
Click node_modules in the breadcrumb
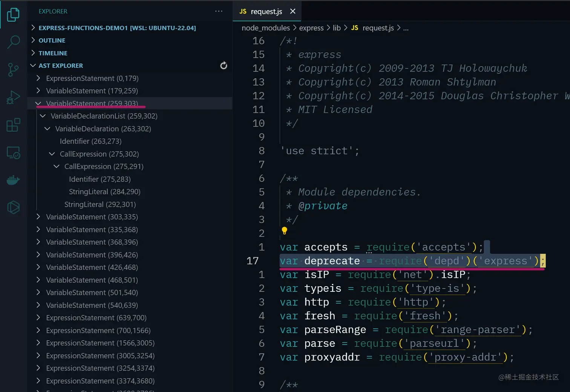coord(266,28)
